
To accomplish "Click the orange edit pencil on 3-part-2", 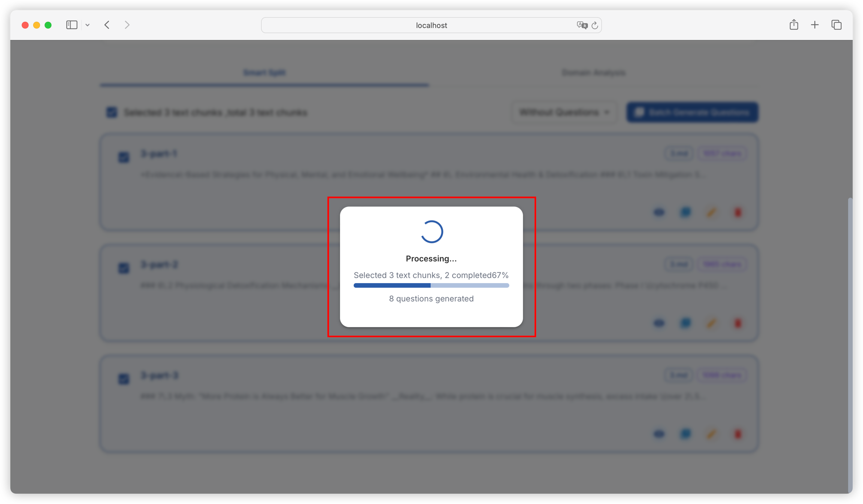I will [x=711, y=323].
